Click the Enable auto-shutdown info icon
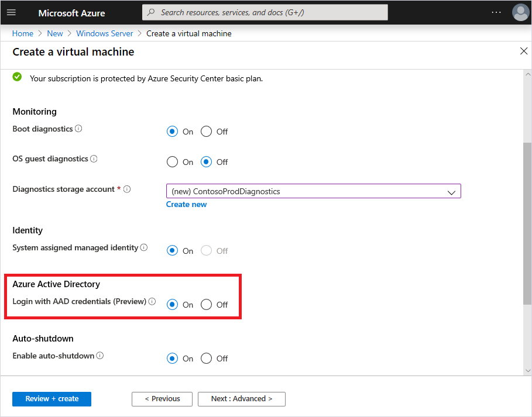This screenshot has height=417, width=532. tap(100, 356)
